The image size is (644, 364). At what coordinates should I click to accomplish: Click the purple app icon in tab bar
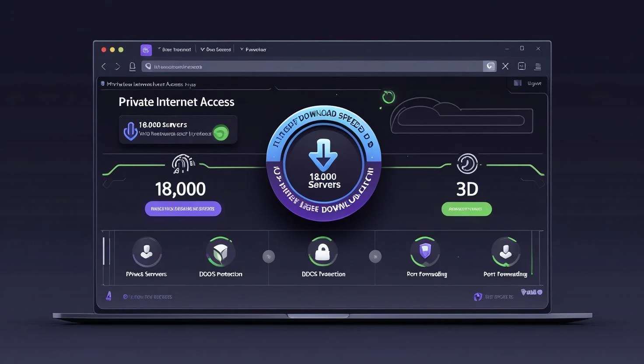pos(146,49)
